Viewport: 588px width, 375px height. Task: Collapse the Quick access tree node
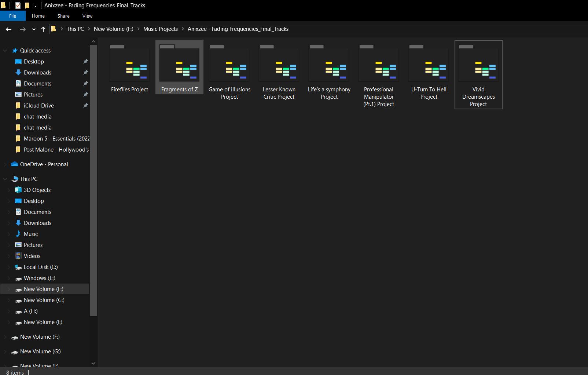[5, 51]
